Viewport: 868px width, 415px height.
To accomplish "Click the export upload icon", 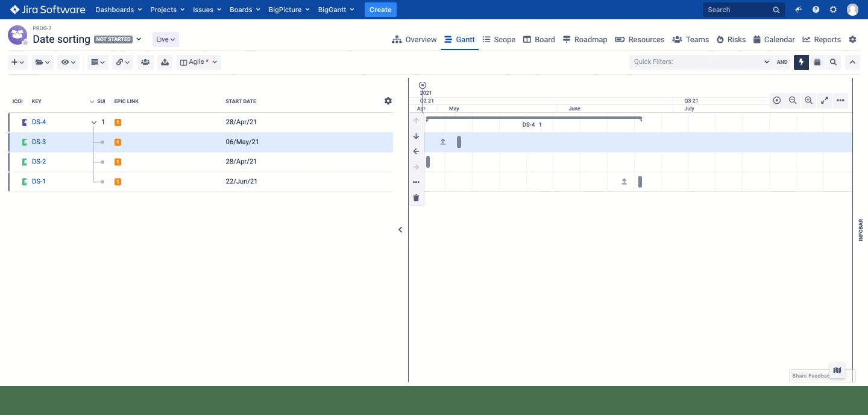I will 165,62.
